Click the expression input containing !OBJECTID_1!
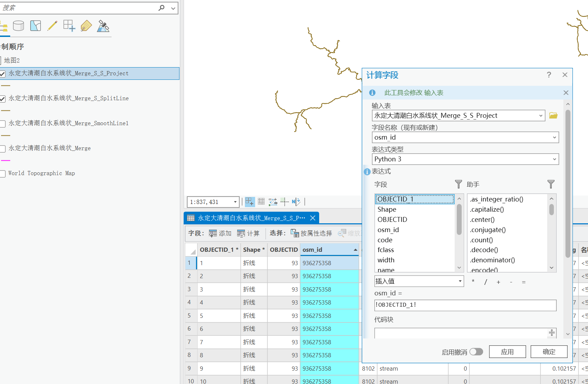Image resolution: width=588 pixels, height=384 pixels. click(x=465, y=305)
